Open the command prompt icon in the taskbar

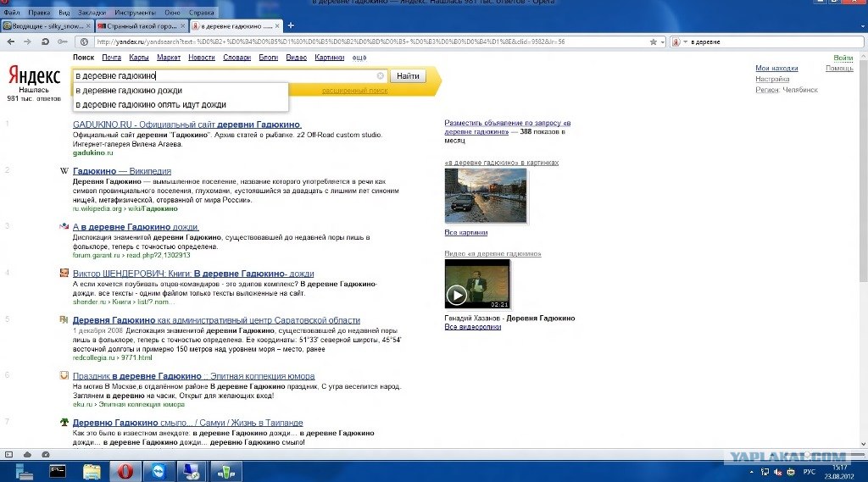point(58,471)
